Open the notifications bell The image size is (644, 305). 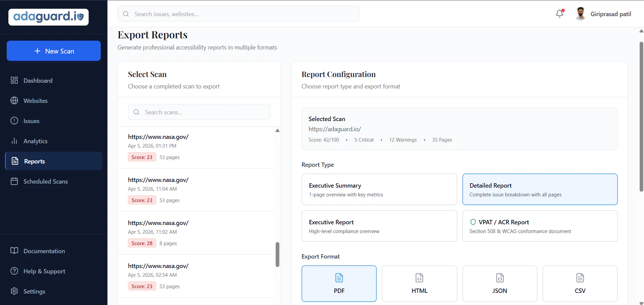click(560, 14)
